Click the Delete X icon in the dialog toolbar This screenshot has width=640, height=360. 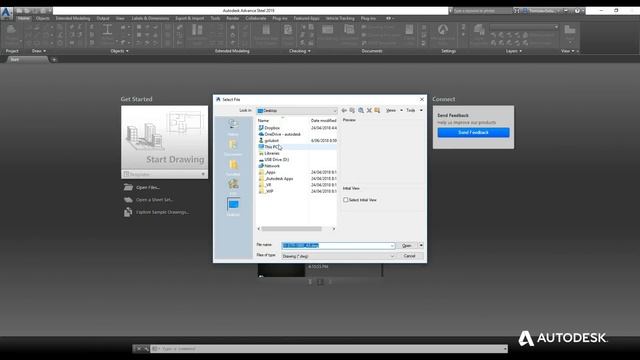369,111
